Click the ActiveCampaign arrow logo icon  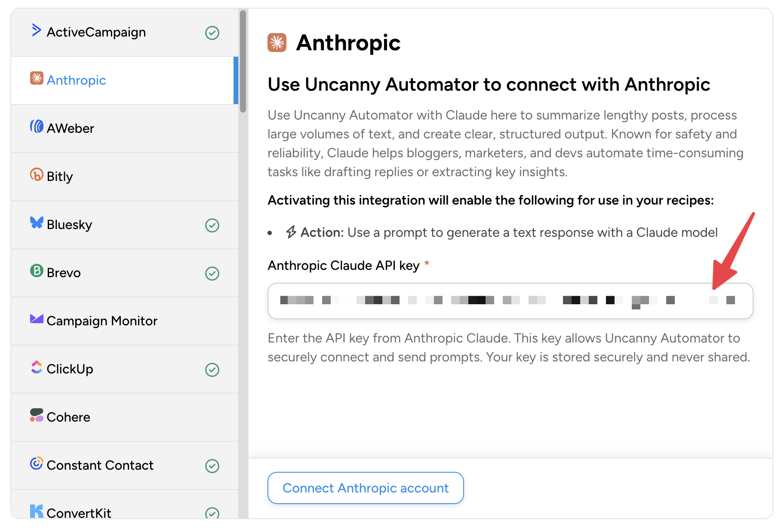[x=37, y=31]
